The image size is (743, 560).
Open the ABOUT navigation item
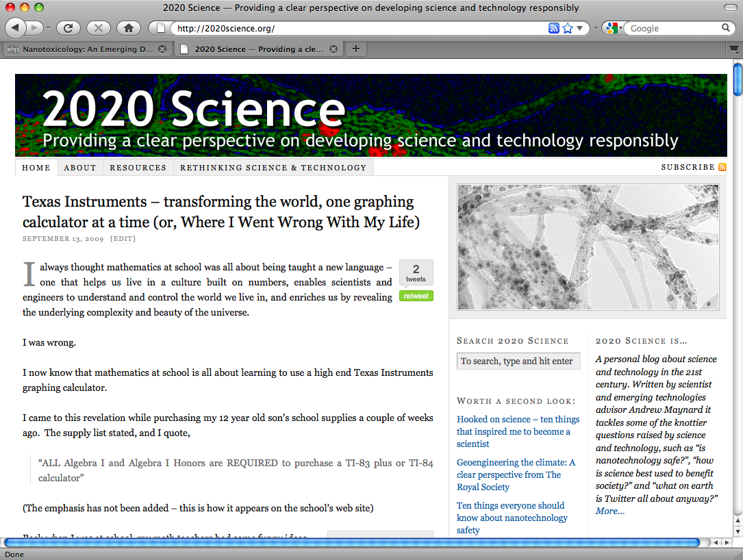pos(80,168)
